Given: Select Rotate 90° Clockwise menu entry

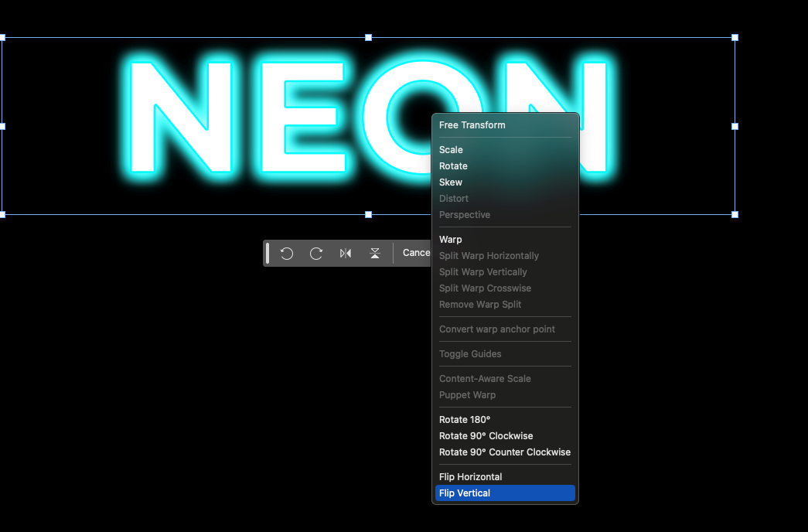Looking at the screenshot, I should point(505,436).
